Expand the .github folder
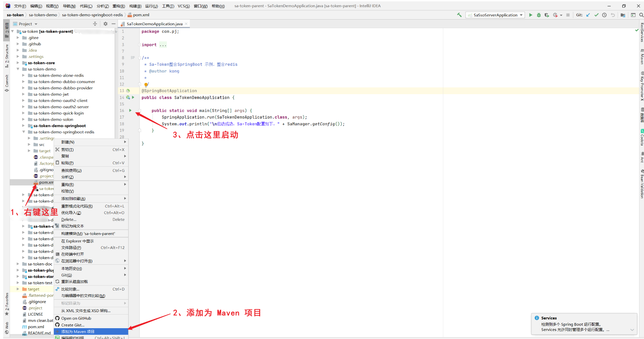The height and width of the screenshot is (339, 644). click(x=18, y=44)
